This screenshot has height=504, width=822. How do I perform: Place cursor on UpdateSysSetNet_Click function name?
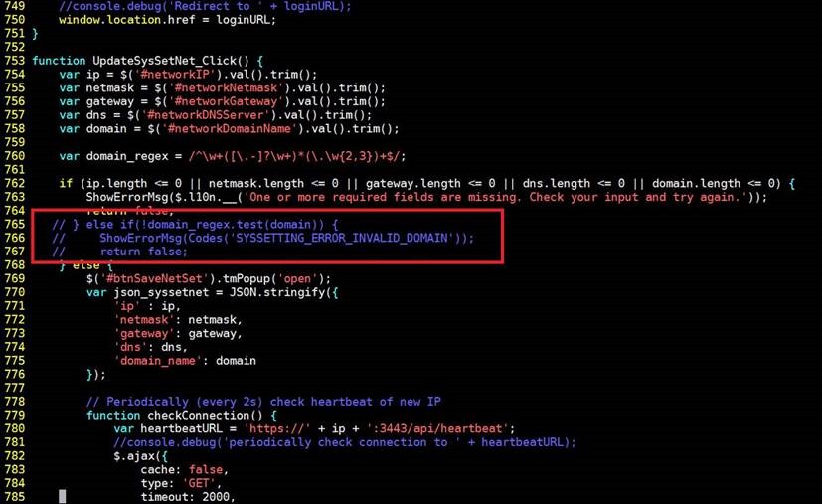171,61
